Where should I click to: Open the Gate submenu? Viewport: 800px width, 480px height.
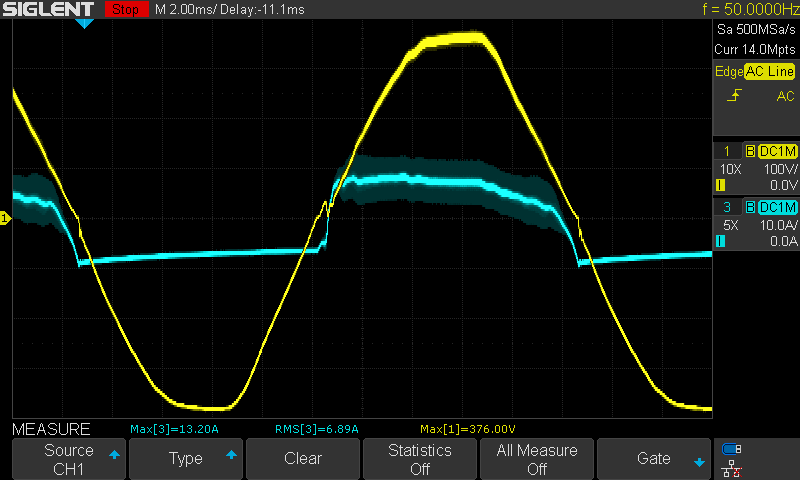[x=654, y=459]
